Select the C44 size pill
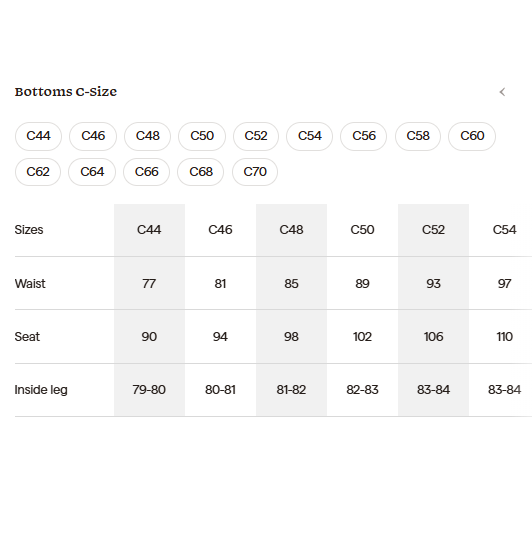This screenshot has width=532, height=534. (38, 136)
